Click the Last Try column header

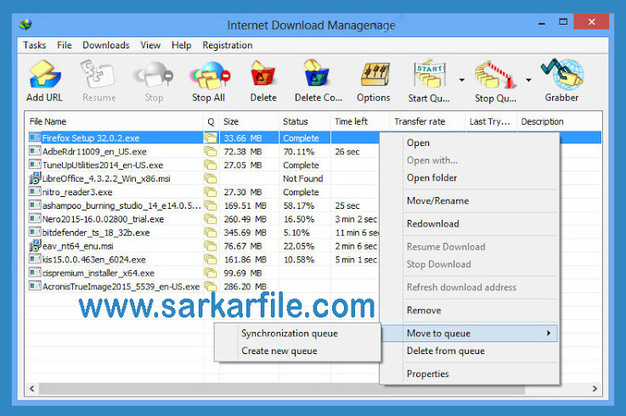click(x=491, y=122)
